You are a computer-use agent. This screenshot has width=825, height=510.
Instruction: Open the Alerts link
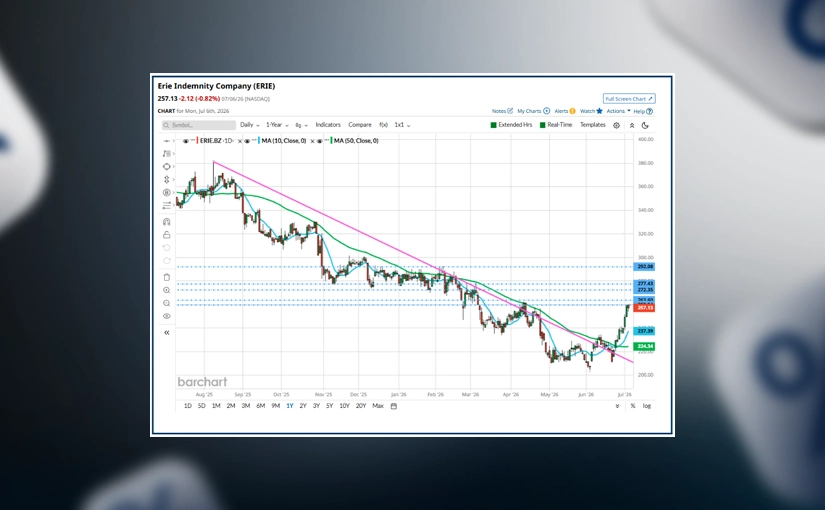[565, 111]
